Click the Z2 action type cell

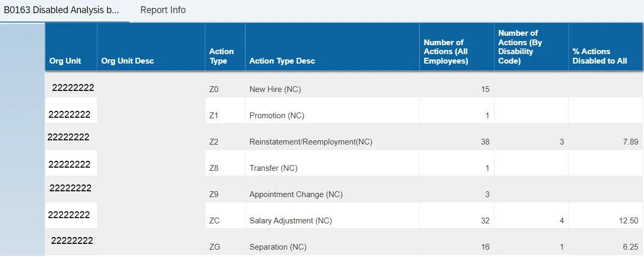click(214, 142)
